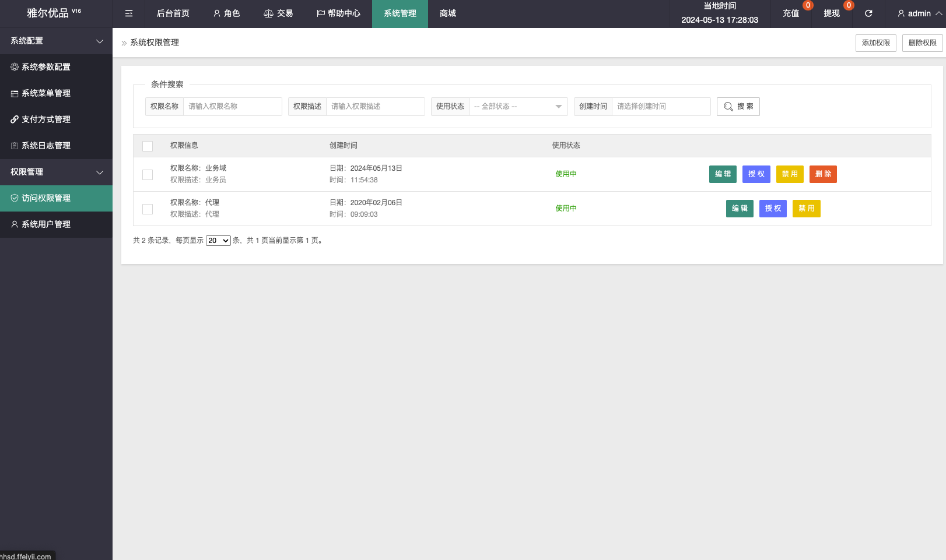This screenshot has height=560, width=946.
Task: Toggle the select-all checkbox in table header
Action: tap(148, 146)
